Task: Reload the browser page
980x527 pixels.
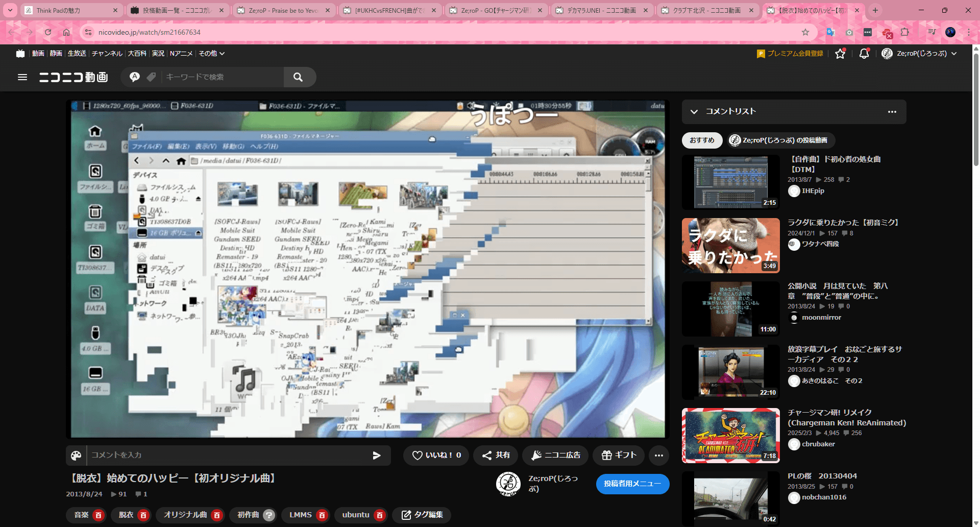Action: point(48,32)
